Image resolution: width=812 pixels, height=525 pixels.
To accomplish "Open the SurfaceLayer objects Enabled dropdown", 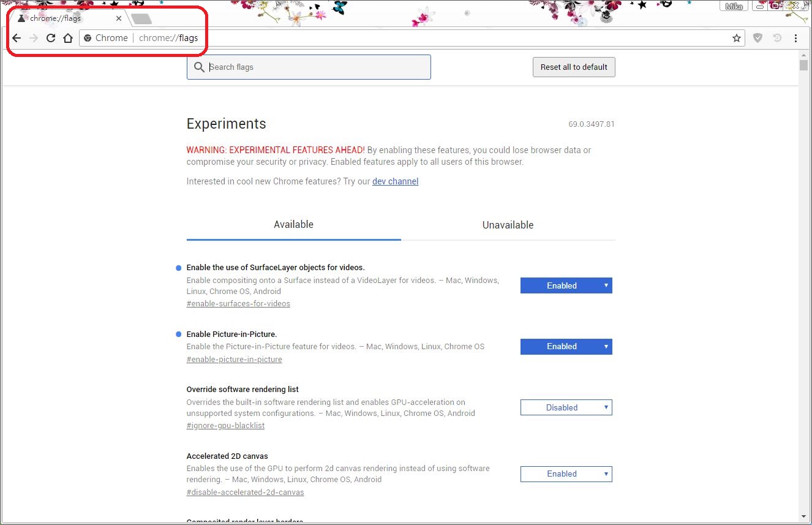I will [566, 285].
